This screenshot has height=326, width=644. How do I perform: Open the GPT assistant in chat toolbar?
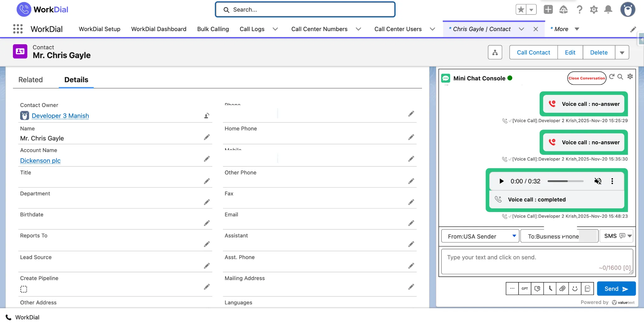pyautogui.click(x=525, y=289)
